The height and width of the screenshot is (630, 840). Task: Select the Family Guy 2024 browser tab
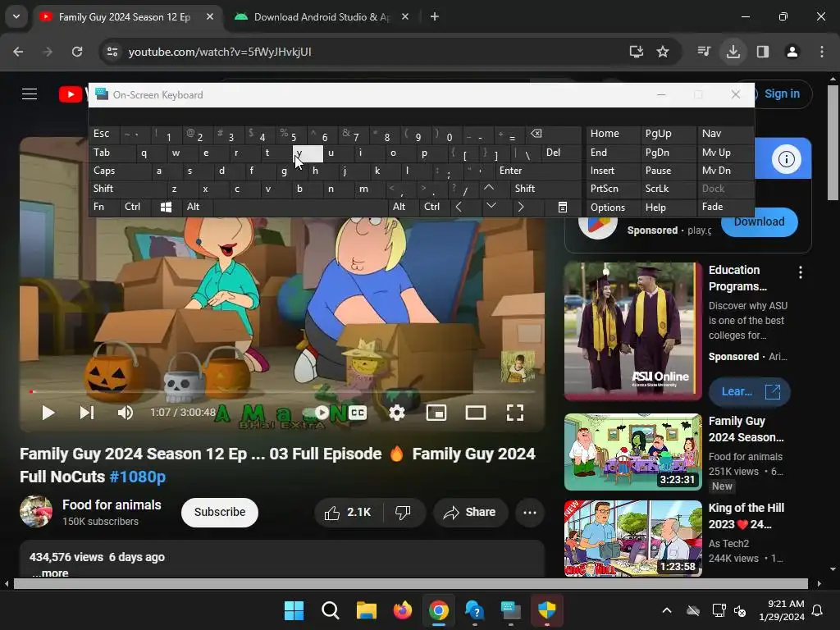(125, 17)
